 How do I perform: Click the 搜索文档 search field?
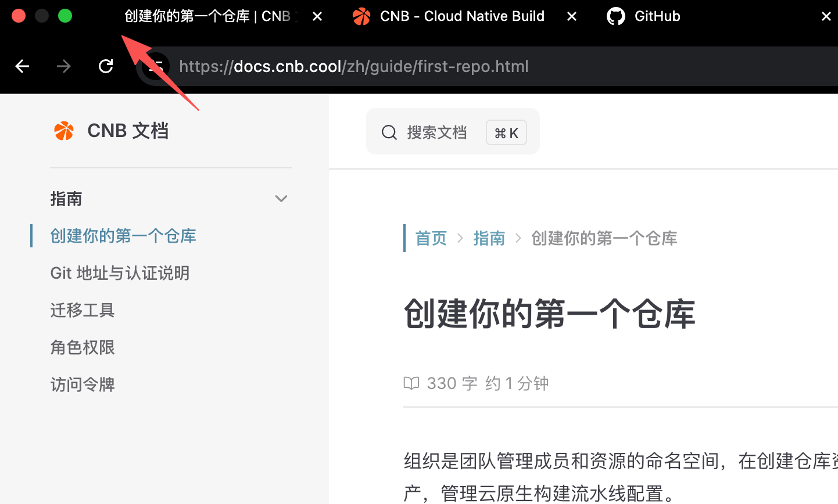pos(437,132)
